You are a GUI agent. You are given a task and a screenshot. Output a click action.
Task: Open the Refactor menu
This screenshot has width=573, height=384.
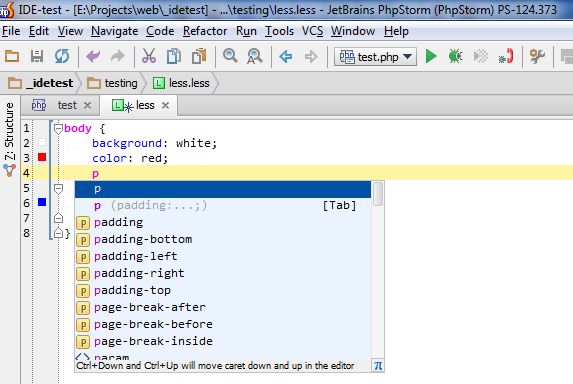click(x=205, y=31)
